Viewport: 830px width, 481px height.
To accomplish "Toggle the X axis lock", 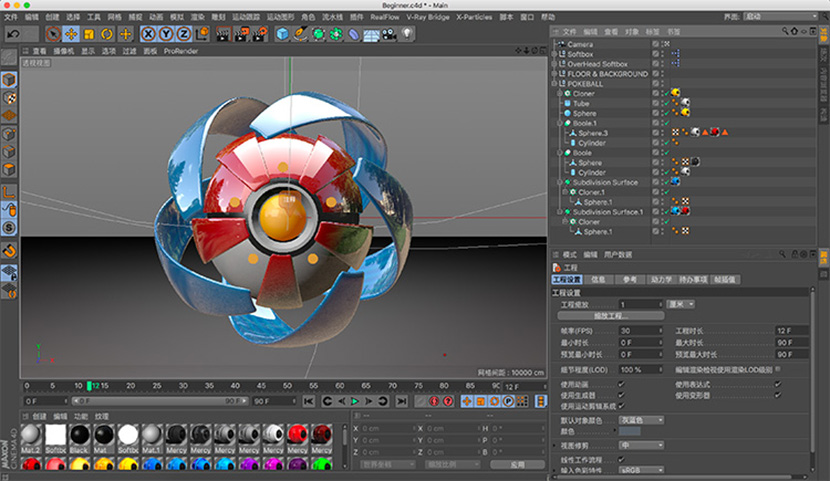I will 148,34.
